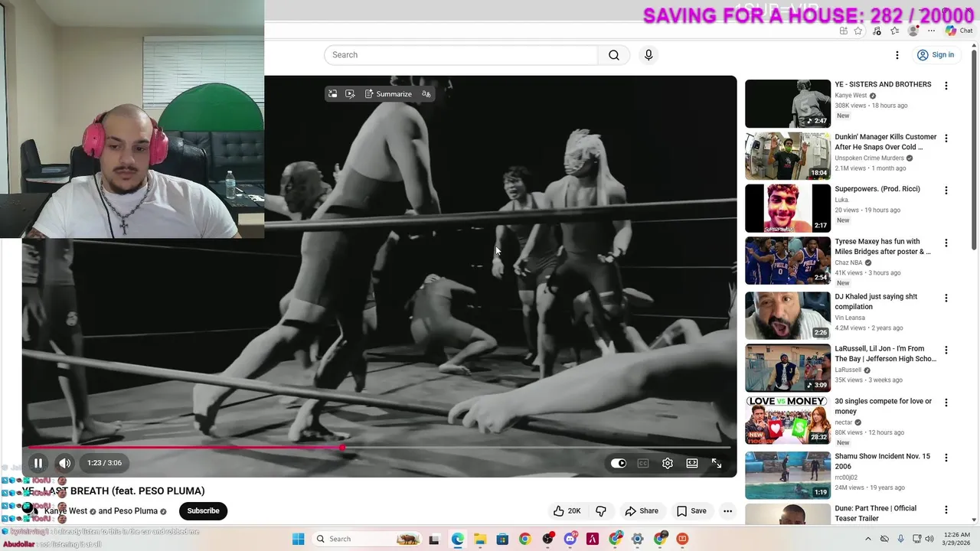The height and width of the screenshot is (551, 980).
Task: Open clock showing 12:26 AM
Action: 957,539
